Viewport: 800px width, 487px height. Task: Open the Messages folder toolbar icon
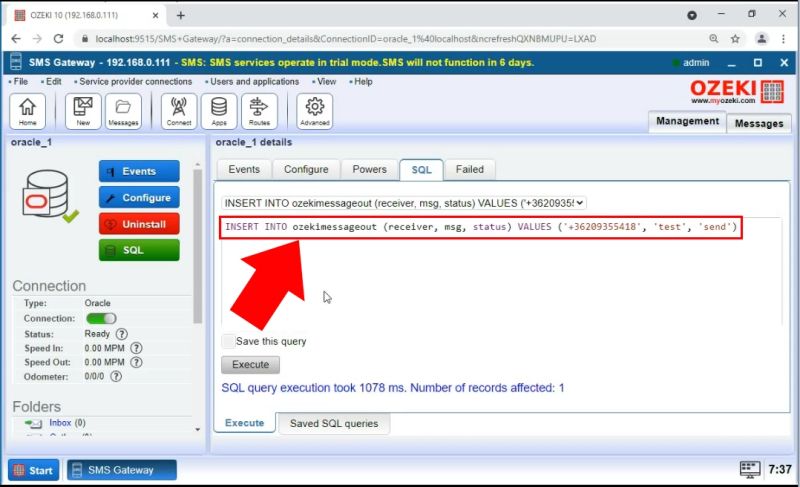coord(123,111)
